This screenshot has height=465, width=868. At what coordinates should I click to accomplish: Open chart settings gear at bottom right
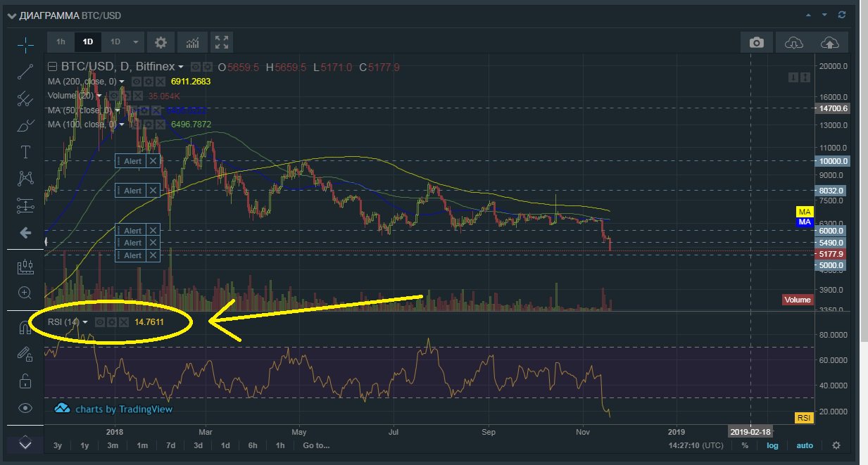tap(836, 445)
